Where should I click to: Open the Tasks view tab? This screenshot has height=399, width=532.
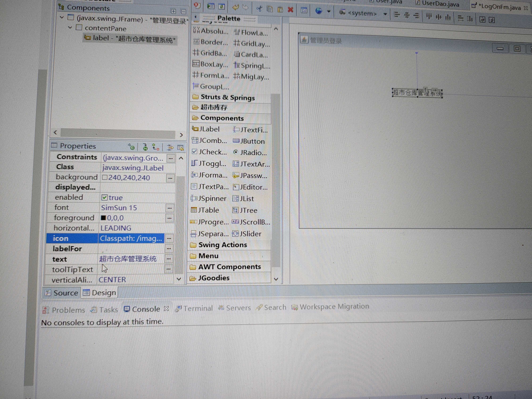click(x=104, y=309)
